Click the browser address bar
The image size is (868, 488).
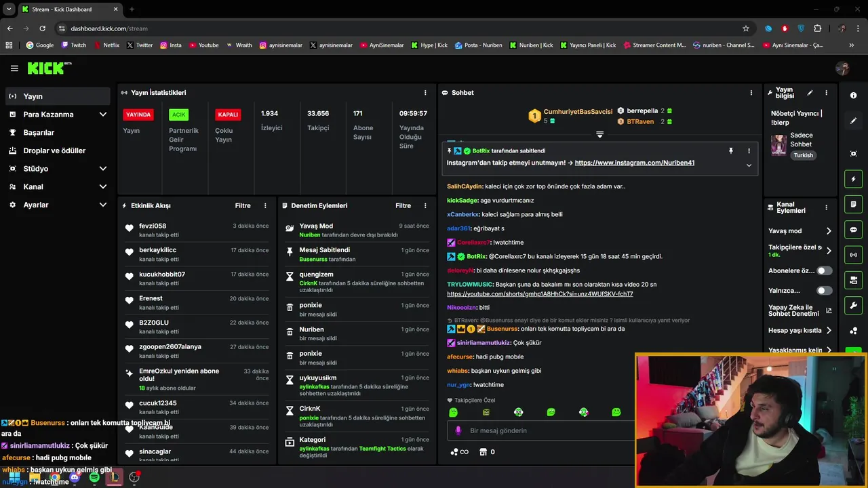(400, 28)
